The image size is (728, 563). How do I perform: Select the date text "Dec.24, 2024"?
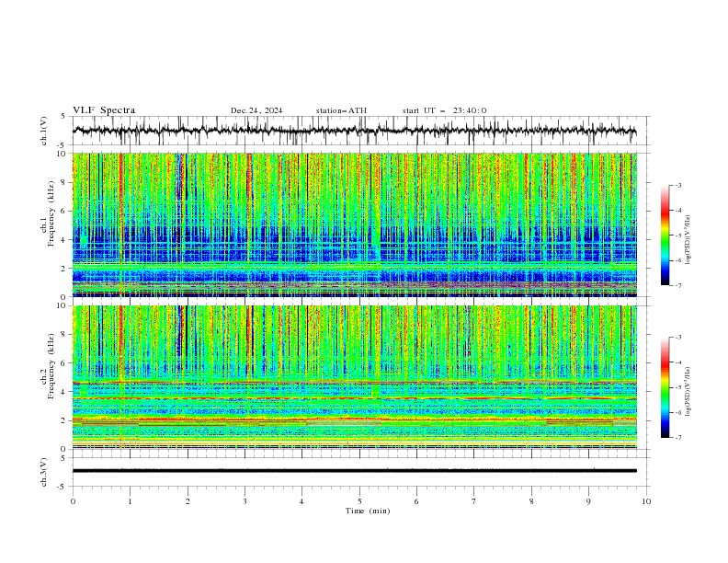256,110
